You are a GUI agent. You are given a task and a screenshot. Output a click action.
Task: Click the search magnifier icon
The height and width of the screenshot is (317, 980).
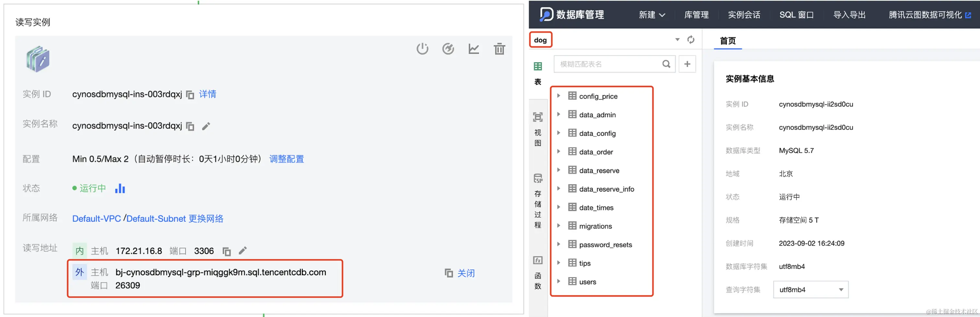(x=666, y=64)
